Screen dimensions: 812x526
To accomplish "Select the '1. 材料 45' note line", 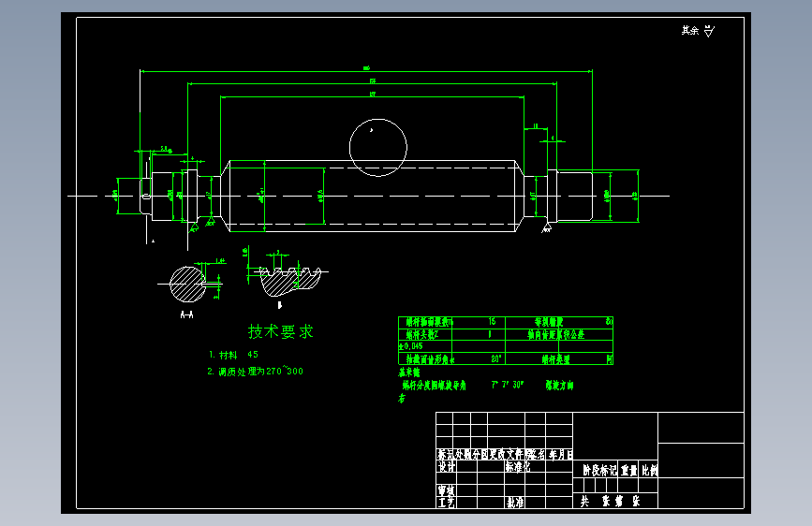I will [233, 355].
